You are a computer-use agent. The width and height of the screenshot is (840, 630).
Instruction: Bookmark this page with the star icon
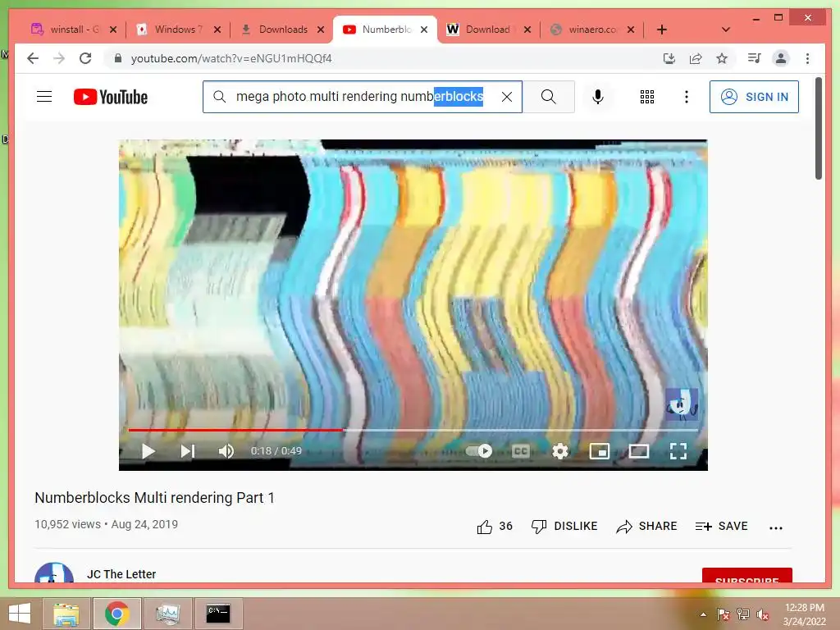[722, 58]
